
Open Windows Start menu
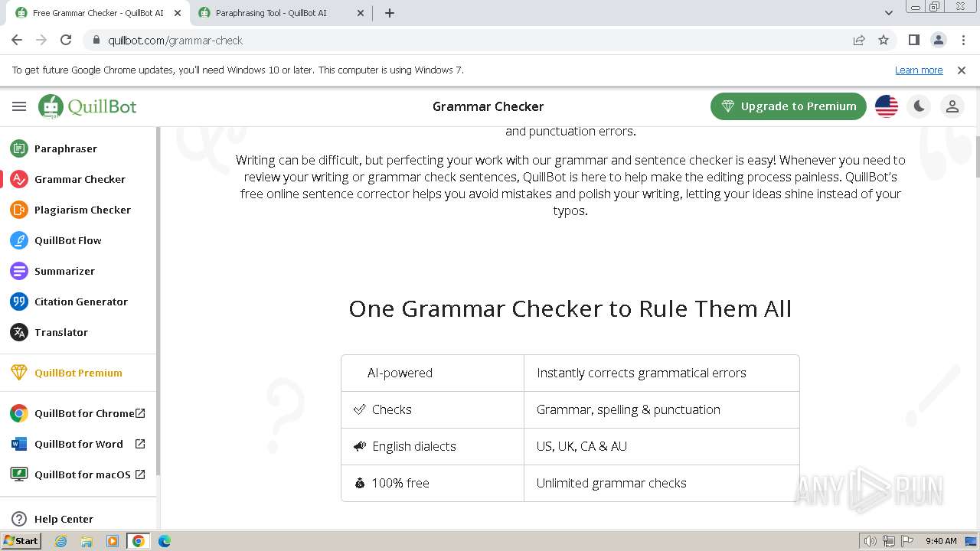(x=21, y=541)
